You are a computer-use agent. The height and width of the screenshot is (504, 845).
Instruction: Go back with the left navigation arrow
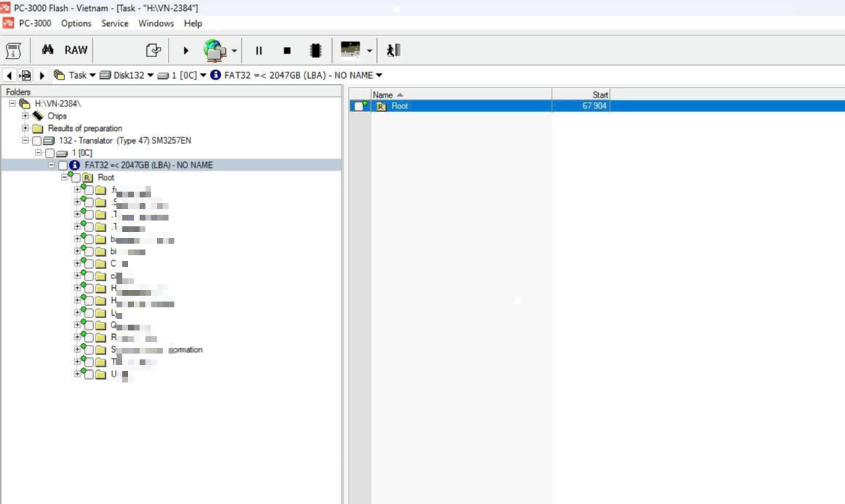(x=9, y=75)
